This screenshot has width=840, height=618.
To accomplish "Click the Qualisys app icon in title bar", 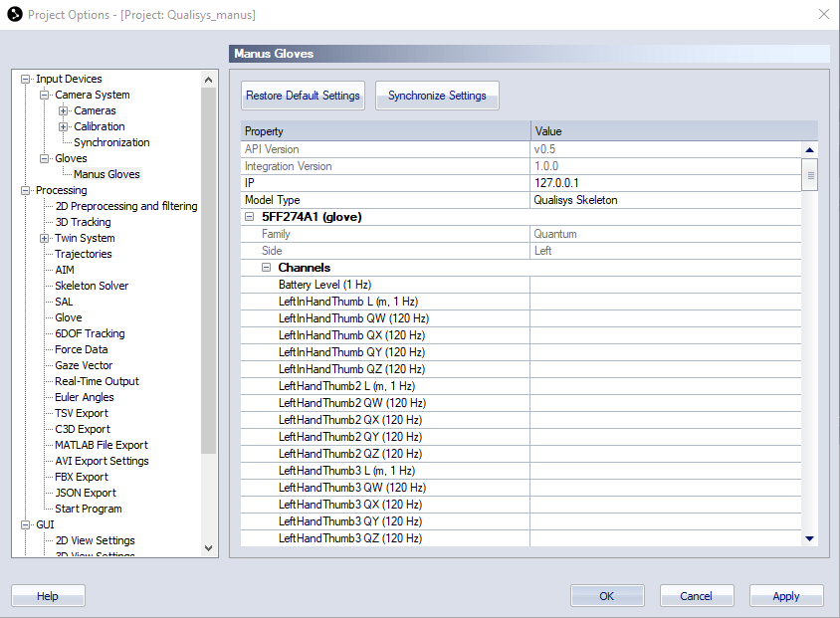I will click(x=15, y=15).
